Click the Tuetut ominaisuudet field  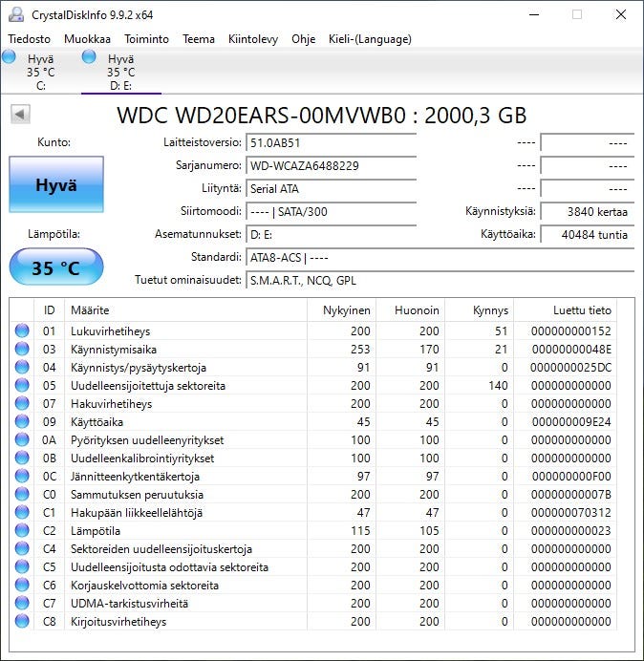440,280
